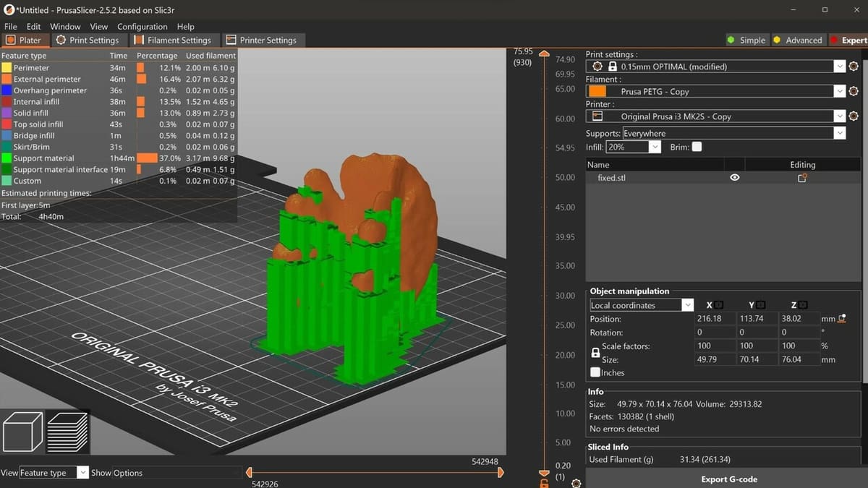
Task: Toggle visibility eye for fixed.stl
Action: 735,178
